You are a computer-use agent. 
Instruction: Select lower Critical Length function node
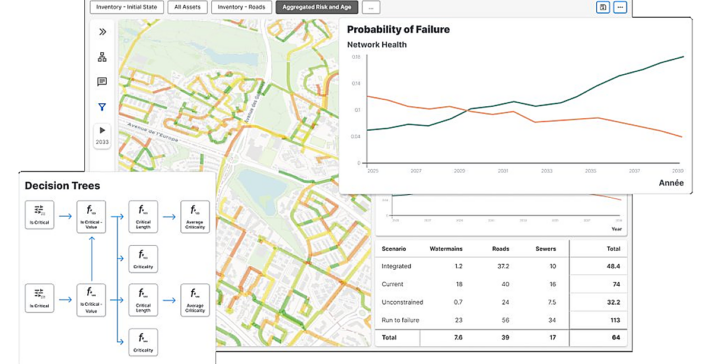[143, 300]
